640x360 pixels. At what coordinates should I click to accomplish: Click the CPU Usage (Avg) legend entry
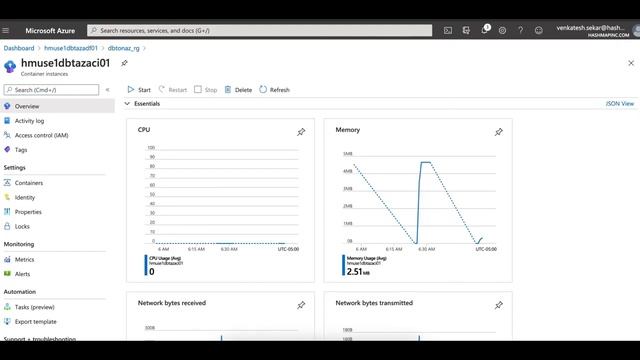pyautogui.click(x=164, y=265)
